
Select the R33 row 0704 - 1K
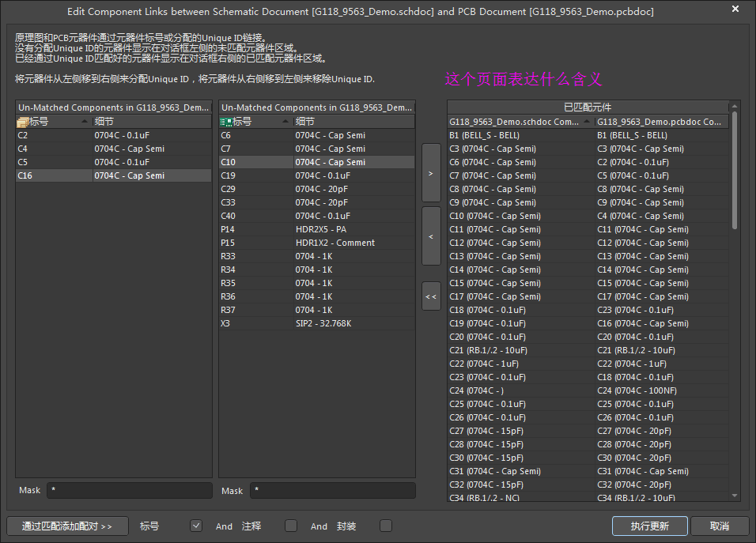tap(317, 257)
